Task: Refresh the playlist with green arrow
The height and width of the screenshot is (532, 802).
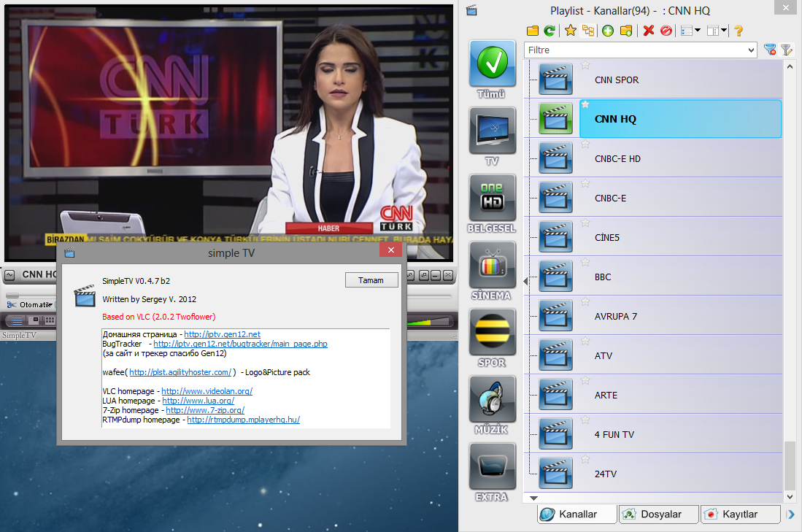Action: [550, 31]
